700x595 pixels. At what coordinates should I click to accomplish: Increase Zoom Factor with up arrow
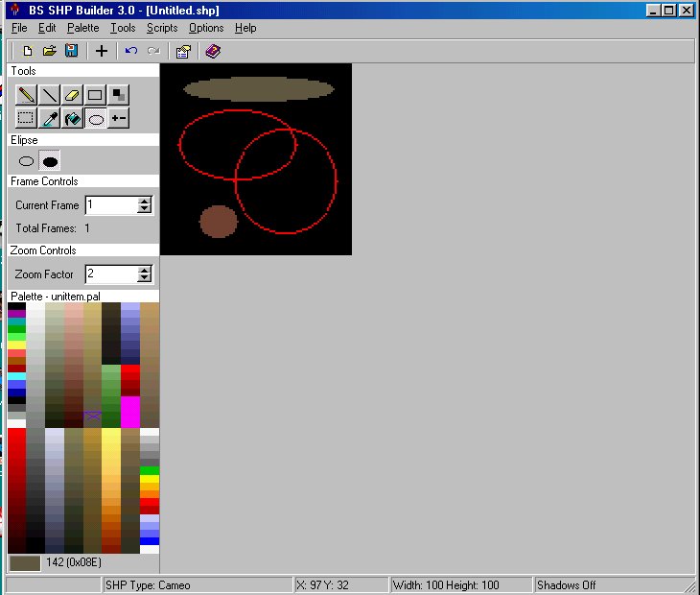tap(145, 270)
